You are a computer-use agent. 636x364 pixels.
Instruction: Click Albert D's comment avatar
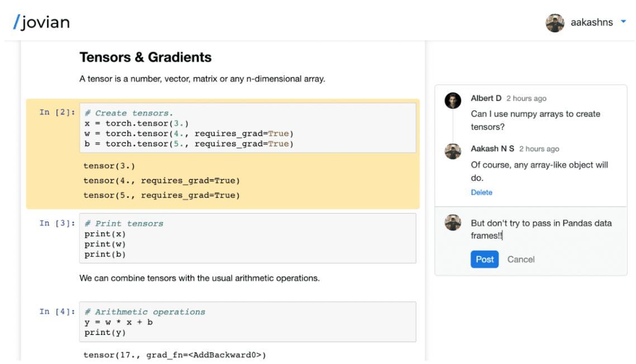[452, 100]
